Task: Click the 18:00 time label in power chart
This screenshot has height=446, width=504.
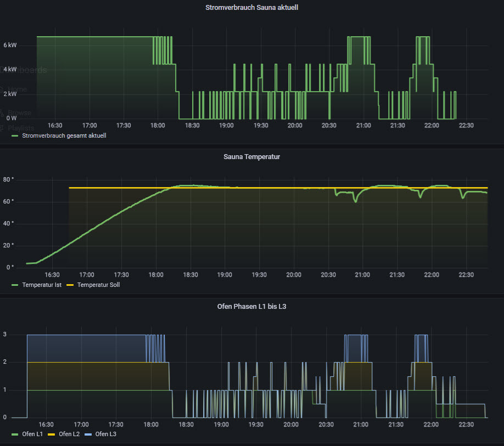Action: pos(158,125)
